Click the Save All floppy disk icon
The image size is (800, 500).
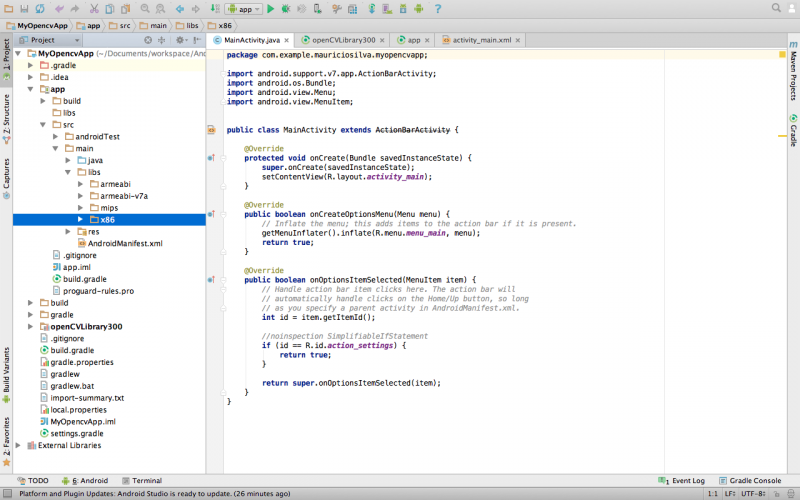pos(25,8)
